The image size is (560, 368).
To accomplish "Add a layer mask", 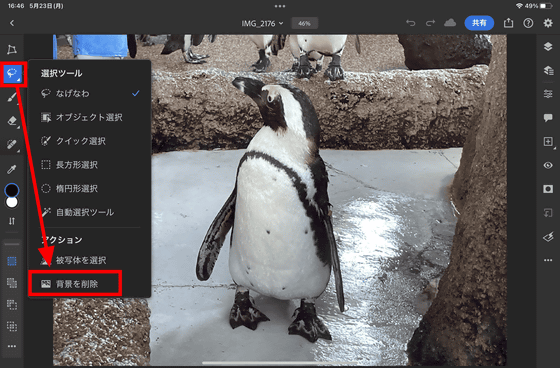I will coord(548,189).
